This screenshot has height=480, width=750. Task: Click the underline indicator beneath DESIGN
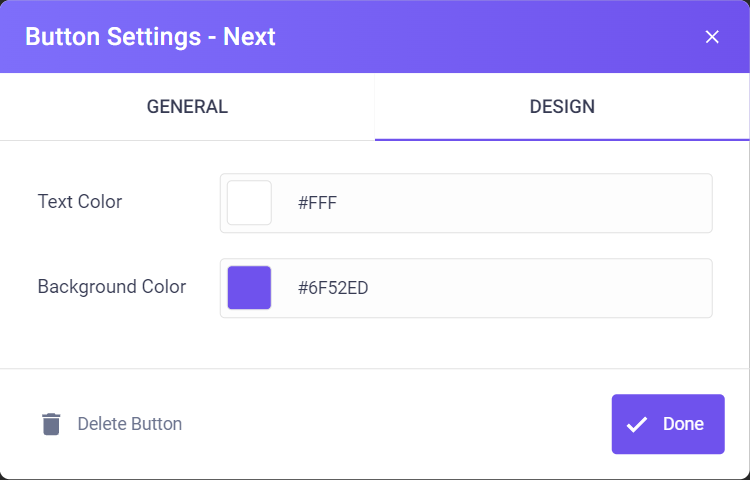(562, 140)
